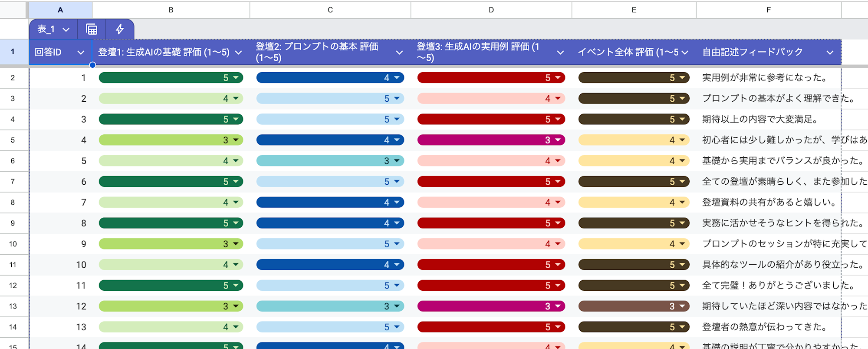Click the 登壇3 生成AIの実用例 column dropdown arrow

tap(560, 53)
